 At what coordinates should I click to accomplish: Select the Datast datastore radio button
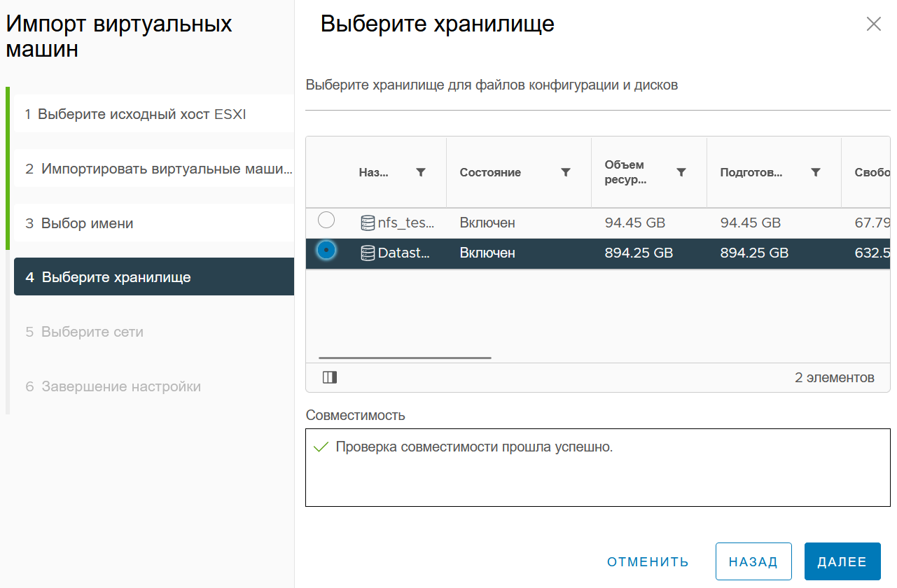pyautogui.click(x=326, y=250)
